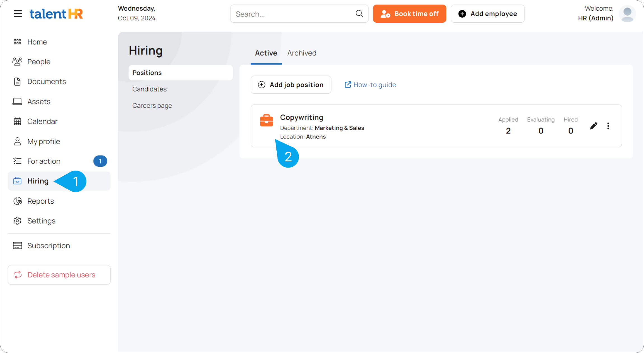Open the Careers page section
Viewport: 644px width, 353px height.
pos(152,106)
